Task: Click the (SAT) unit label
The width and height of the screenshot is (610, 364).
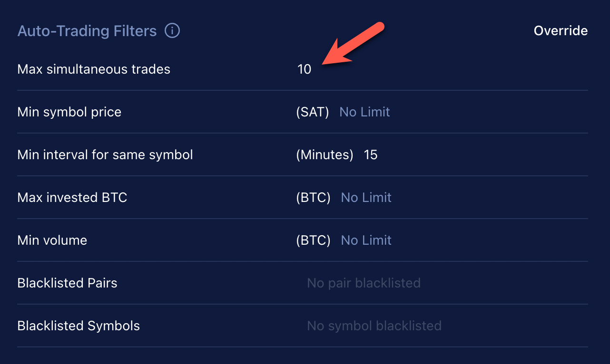Action: [313, 112]
